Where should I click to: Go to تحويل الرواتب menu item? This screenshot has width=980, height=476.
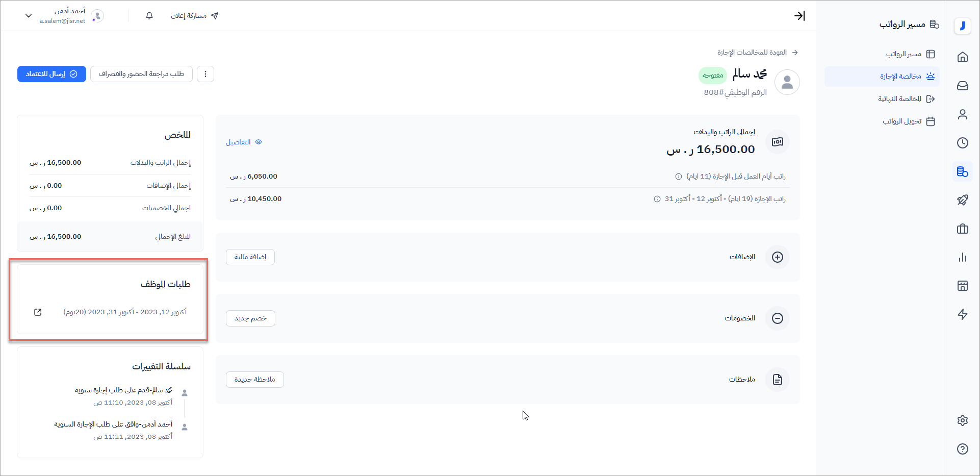pos(901,121)
